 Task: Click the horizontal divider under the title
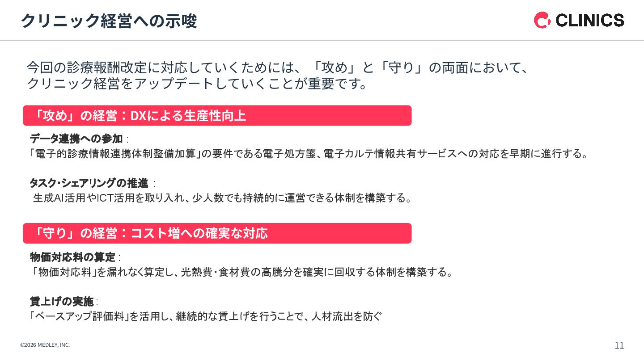coord(322,41)
